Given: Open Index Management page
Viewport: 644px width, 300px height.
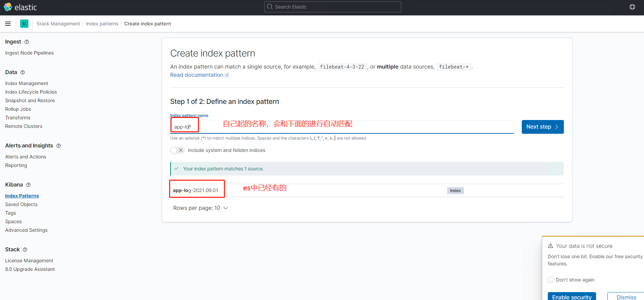Looking at the screenshot, I should [27, 83].
